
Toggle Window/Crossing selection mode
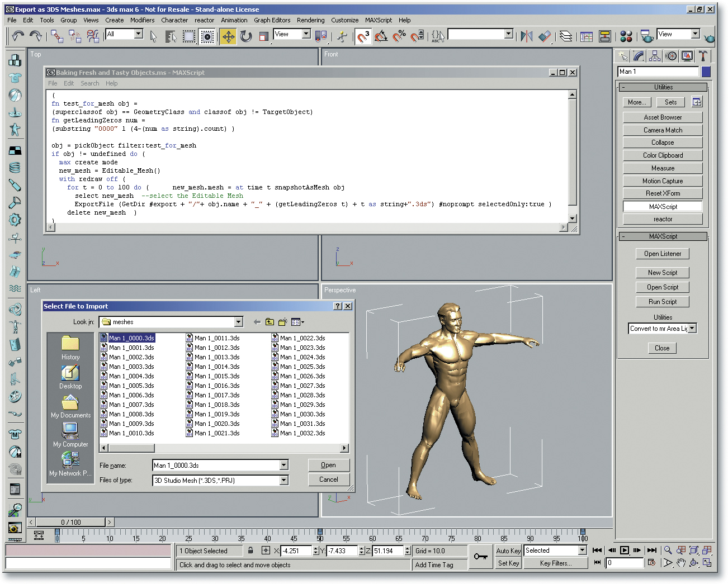(207, 37)
